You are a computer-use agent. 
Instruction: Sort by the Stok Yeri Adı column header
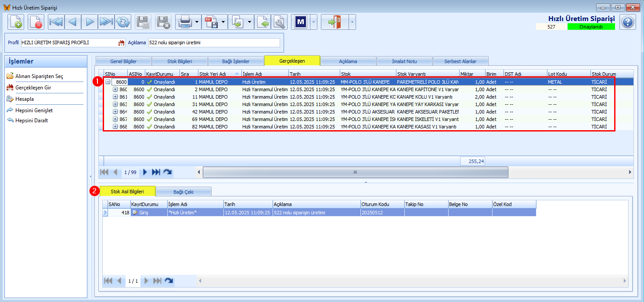(x=219, y=74)
